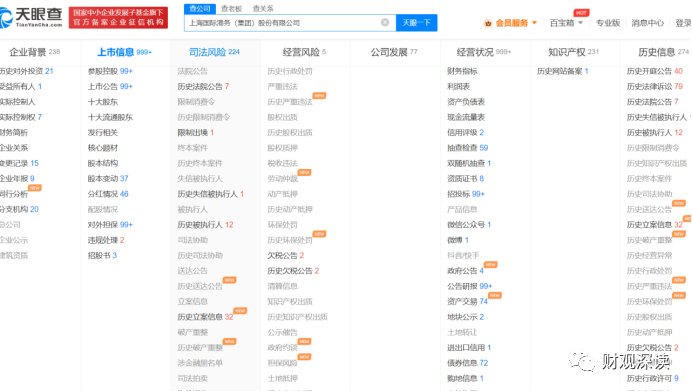
Task: Open the 发行相关 link
Action: click(102, 132)
